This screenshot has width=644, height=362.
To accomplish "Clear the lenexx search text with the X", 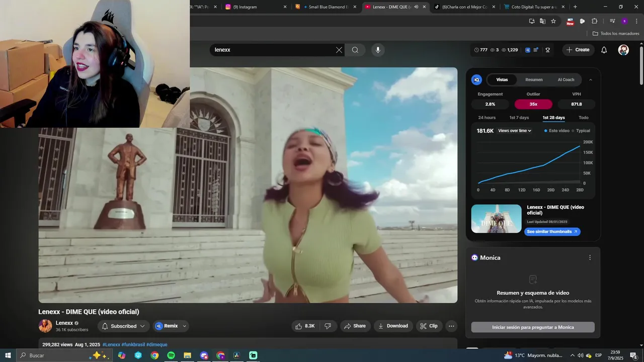I will pos(339,50).
